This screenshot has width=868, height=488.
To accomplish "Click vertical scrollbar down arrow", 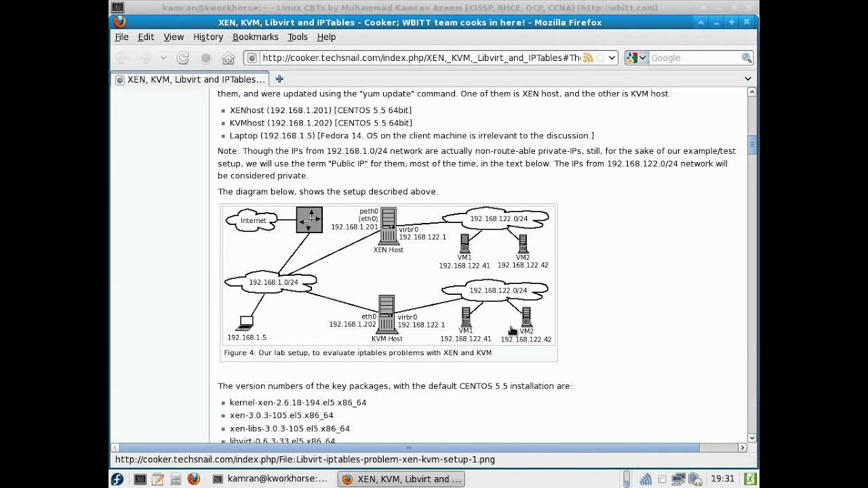I will [751, 438].
